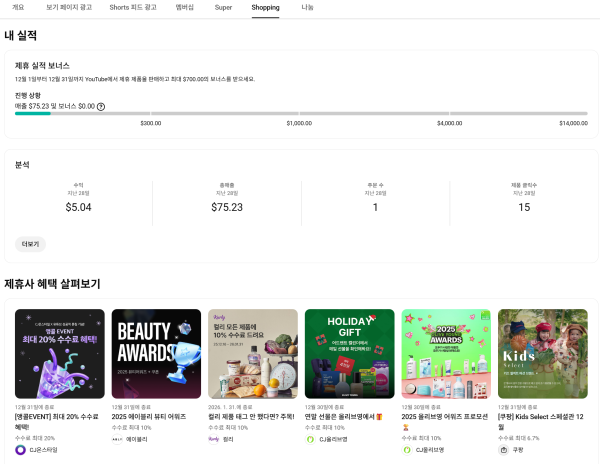This screenshot has width=600, height=464.
Task: Click the 최대 20% 수수료 혜택 event thumbnail
Action: (x=59, y=353)
